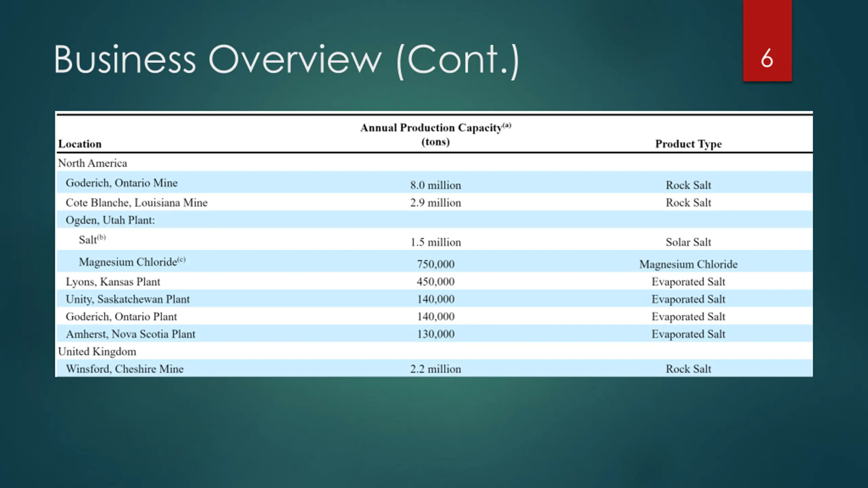Image resolution: width=868 pixels, height=488 pixels.
Task: Select the '1.5 million' capacity value
Action: click(x=435, y=242)
